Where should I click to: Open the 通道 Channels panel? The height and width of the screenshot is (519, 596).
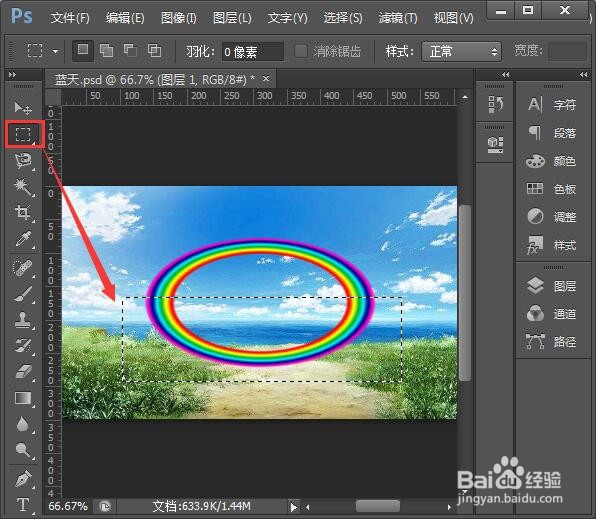click(552, 314)
